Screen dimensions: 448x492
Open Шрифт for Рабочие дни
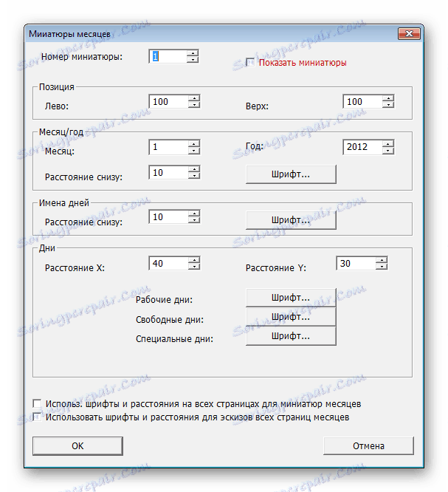[x=291, y=298]
